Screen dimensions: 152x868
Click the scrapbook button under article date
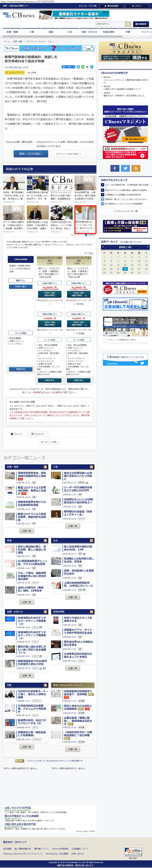15,72
